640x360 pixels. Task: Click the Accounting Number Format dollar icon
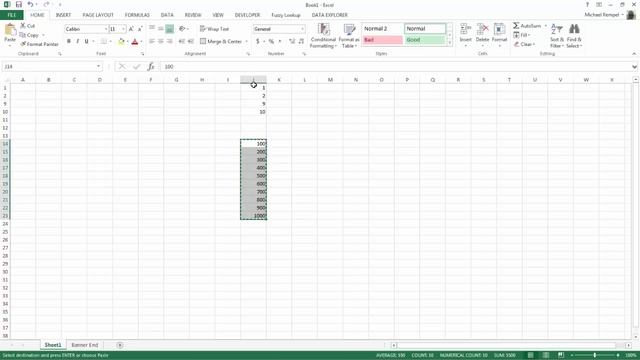tap(258, 41)
